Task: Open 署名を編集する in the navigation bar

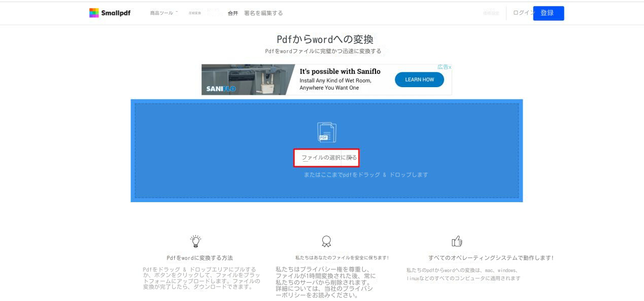Action: 263,13
